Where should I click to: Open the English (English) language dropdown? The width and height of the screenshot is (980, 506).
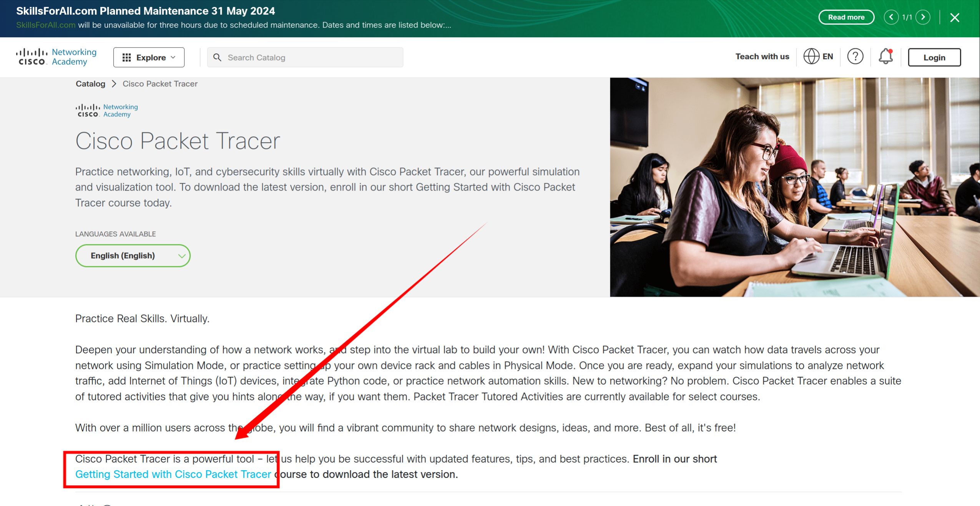click(133, 256)
